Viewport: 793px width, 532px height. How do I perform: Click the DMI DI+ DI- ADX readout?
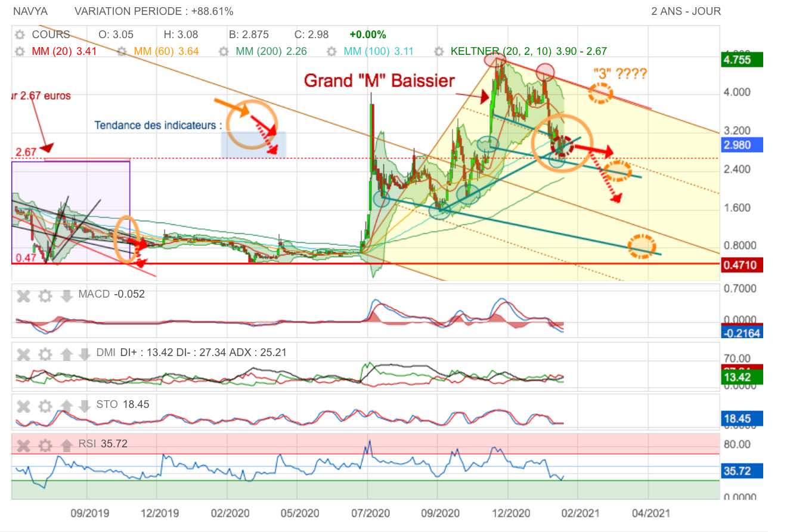pos(191,353)
